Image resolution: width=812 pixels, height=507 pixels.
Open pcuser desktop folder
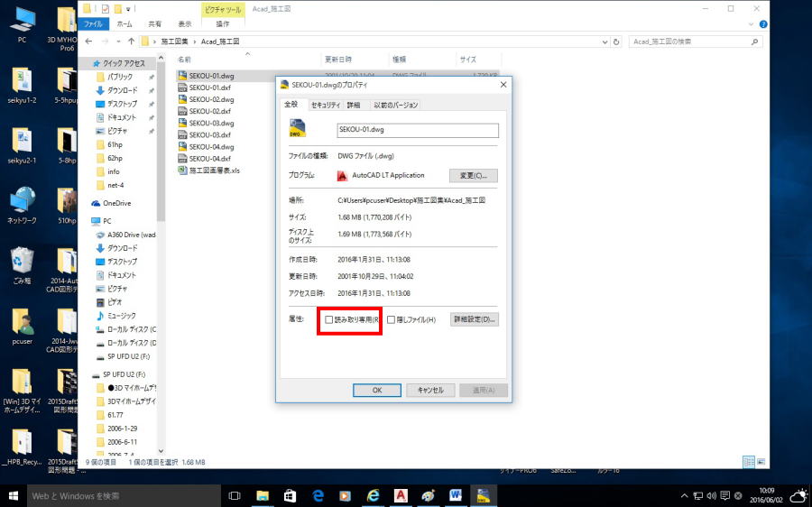point(22,327)
